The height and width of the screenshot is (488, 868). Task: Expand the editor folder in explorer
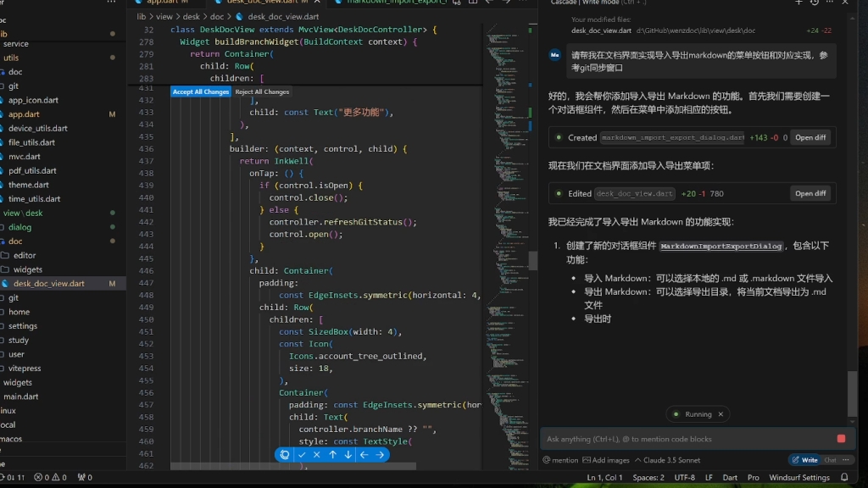[25, 255]
